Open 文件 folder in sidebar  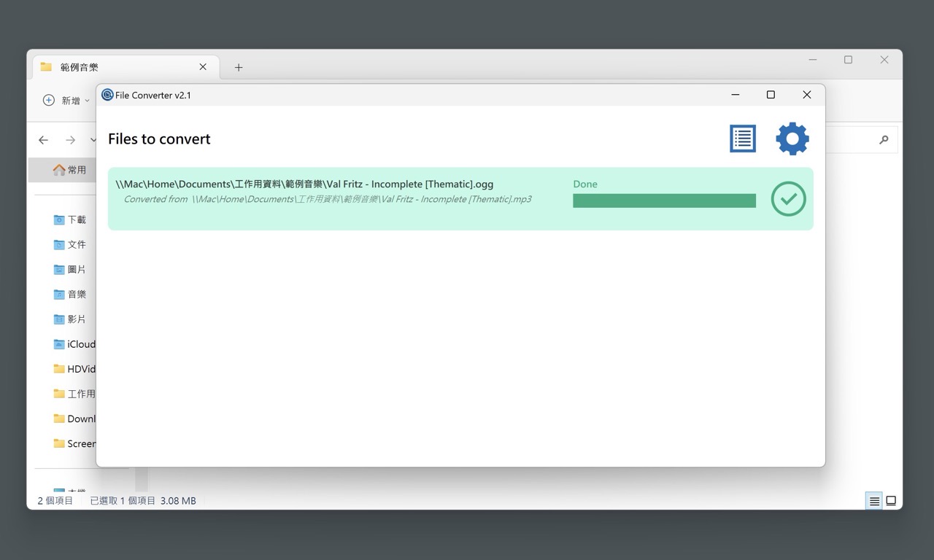[x=70, y=244]
